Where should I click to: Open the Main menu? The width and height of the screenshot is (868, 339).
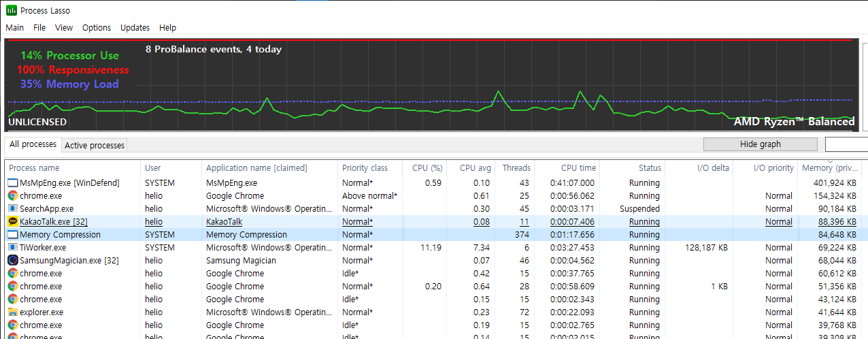[14, 28]
